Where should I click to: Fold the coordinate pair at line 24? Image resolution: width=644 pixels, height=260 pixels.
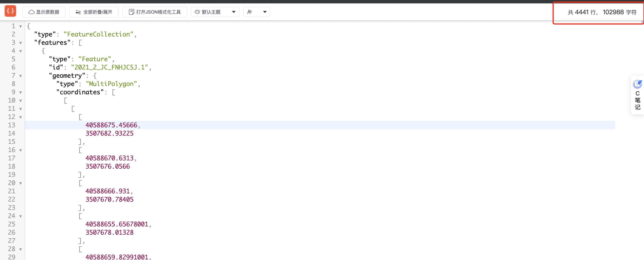pyautogui.click(x=21, y=216)
